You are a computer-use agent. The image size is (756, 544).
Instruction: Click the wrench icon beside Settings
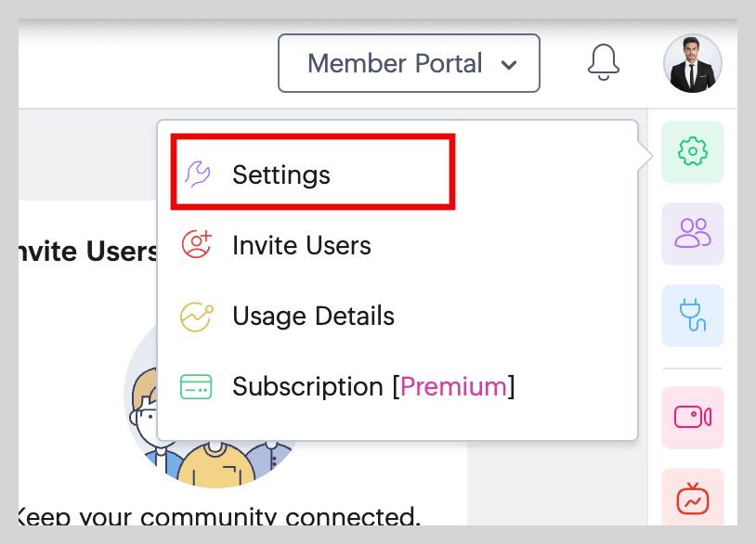[x=197, y=175]
